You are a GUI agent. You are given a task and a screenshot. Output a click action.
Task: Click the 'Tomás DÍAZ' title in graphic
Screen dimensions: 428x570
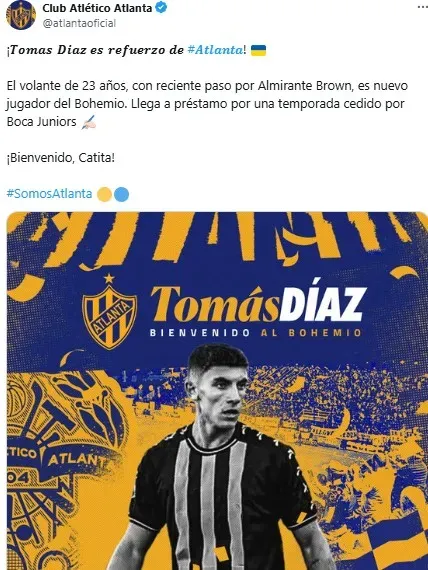[258, 304]
